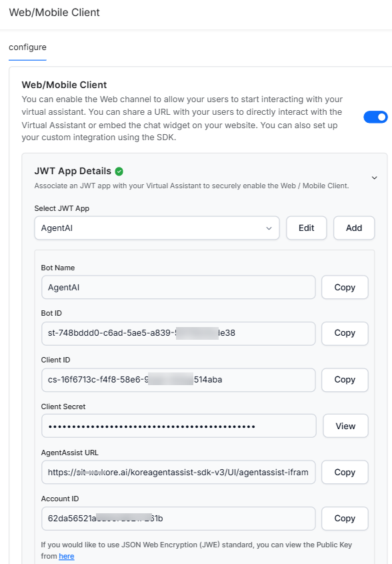Viewport: 392px width, 564px height.
Task: Copy the AgentAssist URL
Action: click(x=345, y=473)
